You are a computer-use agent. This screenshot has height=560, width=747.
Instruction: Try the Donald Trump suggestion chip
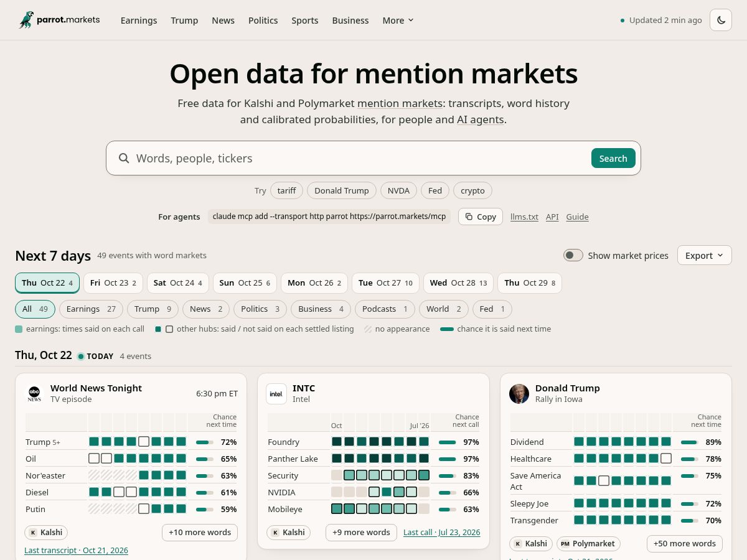coord(342,190)
